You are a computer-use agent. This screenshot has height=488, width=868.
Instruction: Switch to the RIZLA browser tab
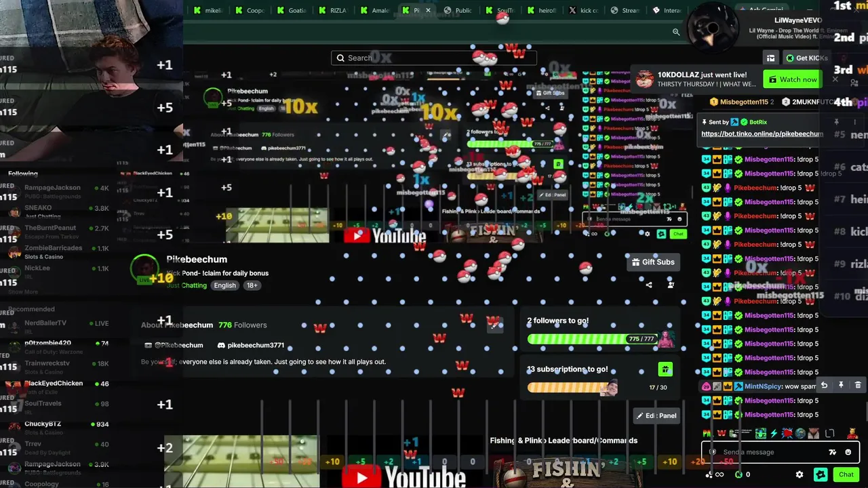[x=333, y=10]
